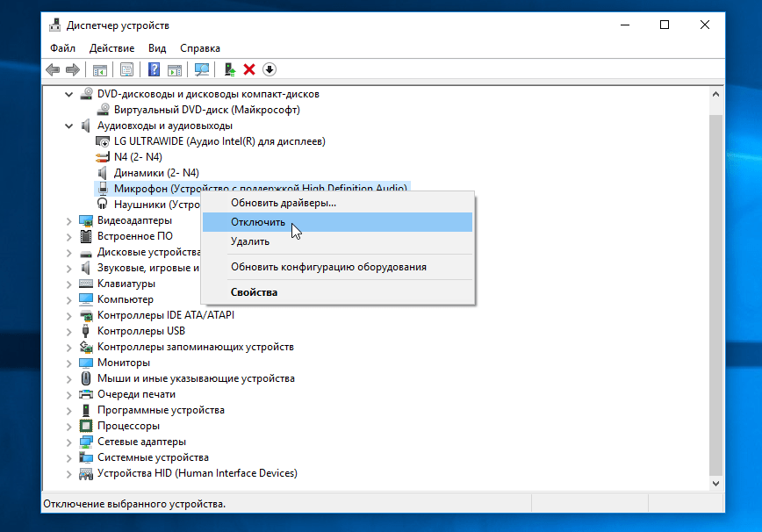Open the Действие menu
Image resolution: width=762 pixels, height=532 pixels.
111,48
